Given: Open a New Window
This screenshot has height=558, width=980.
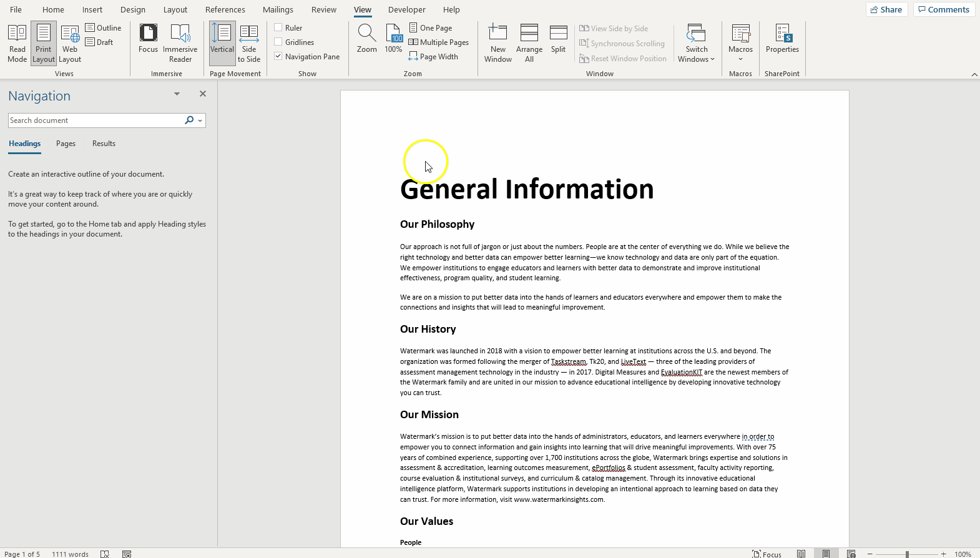Looking at the screenshot, I should point(498,43).
